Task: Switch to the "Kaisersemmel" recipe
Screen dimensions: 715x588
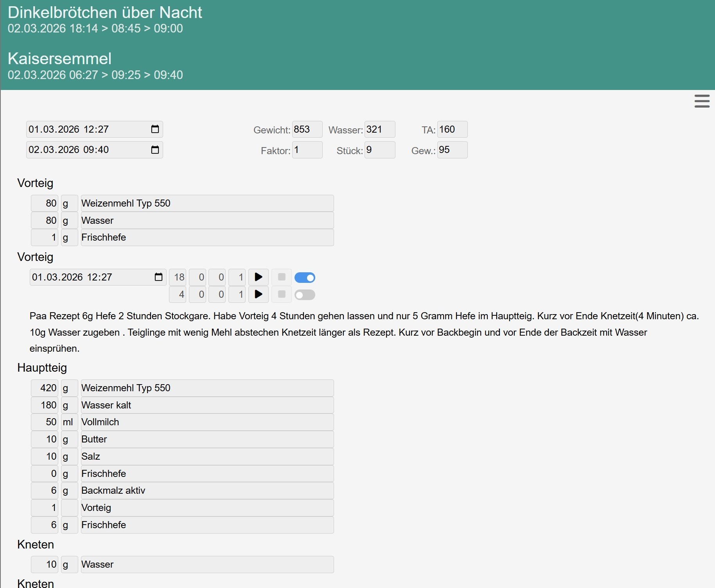Action: pos(59,58)
